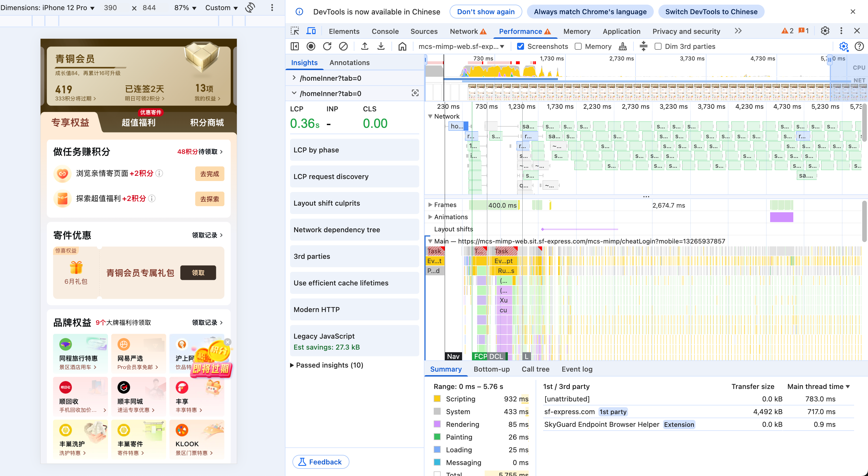Switch to the Network tab
The height and width of the screenshot is (476, 868).
464,31
